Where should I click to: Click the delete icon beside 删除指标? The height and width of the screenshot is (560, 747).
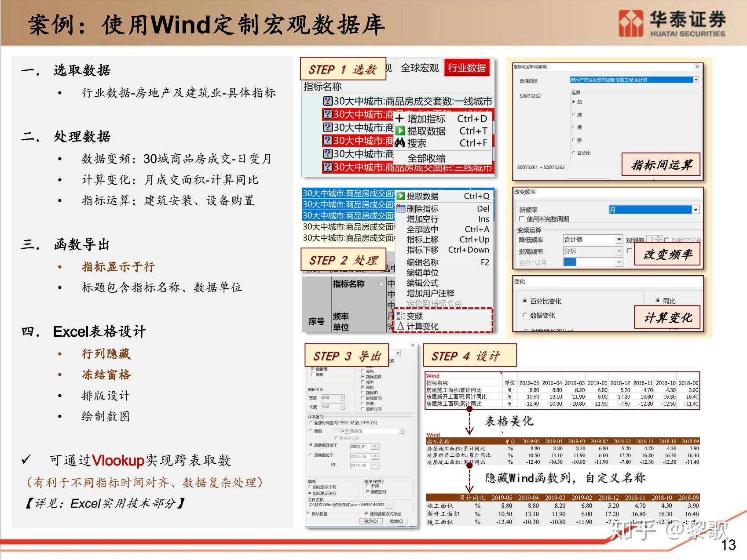[x=400, y=208]
